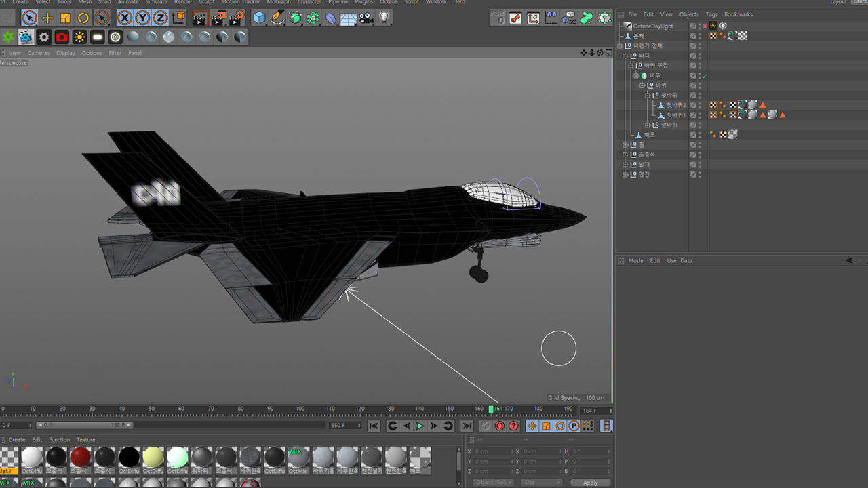Click the X position input field
This screenshot has width=868, height=488.
click(493, 451)
